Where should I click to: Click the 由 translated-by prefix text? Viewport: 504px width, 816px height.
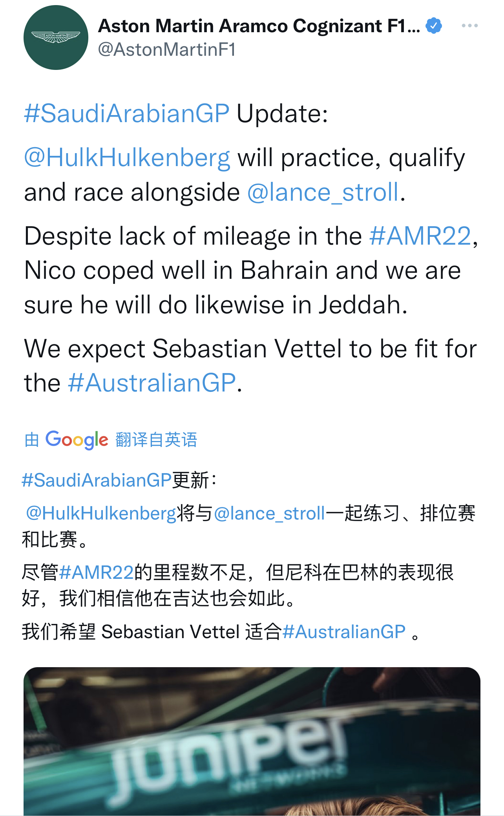point(31,440)
